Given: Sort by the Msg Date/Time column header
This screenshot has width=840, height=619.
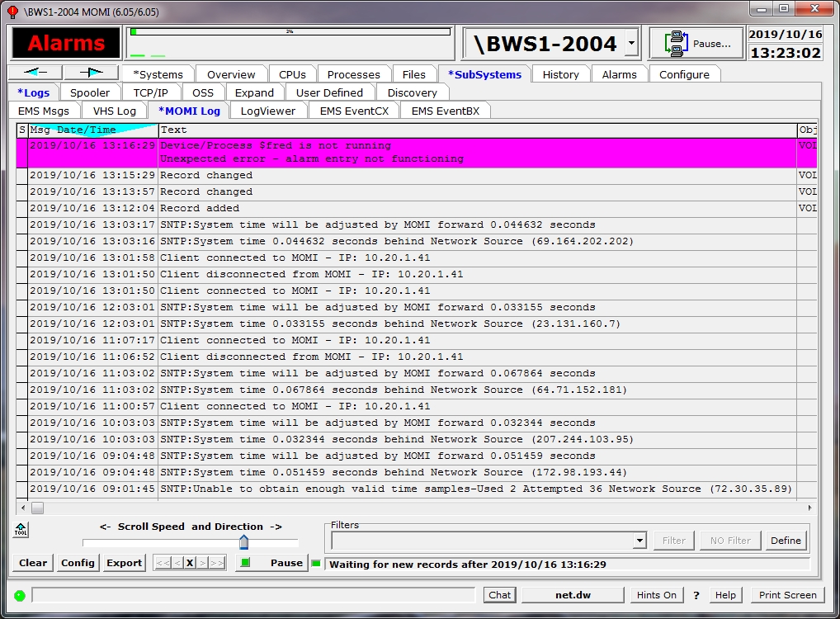Looking at the screenshot, I should tap(92, 130).
